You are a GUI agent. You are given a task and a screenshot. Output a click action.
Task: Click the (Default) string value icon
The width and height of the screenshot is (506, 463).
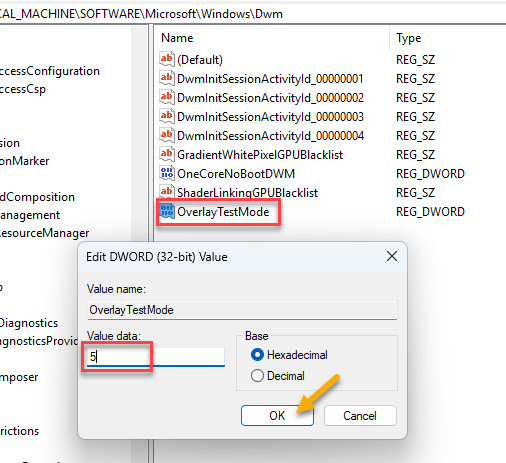(167, 59)
